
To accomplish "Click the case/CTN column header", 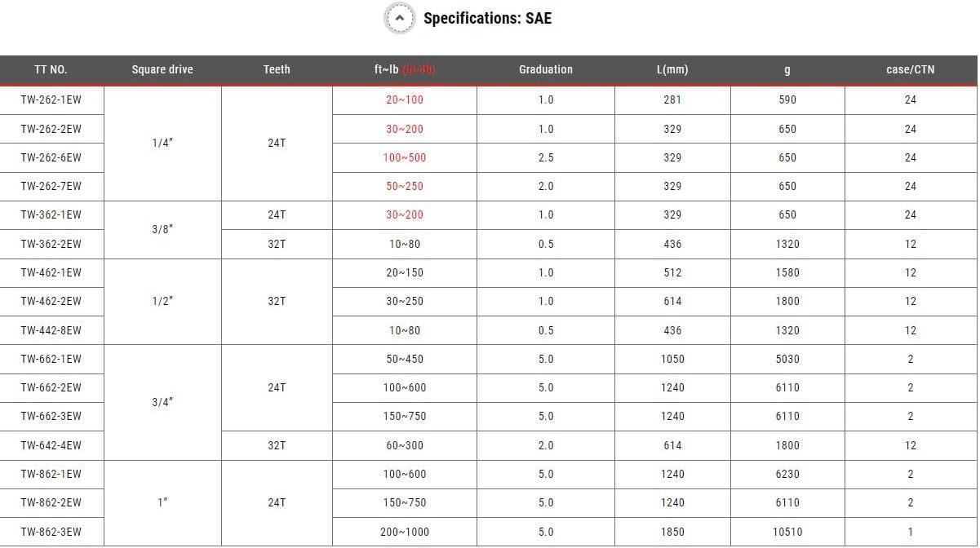I will point(911,70).
